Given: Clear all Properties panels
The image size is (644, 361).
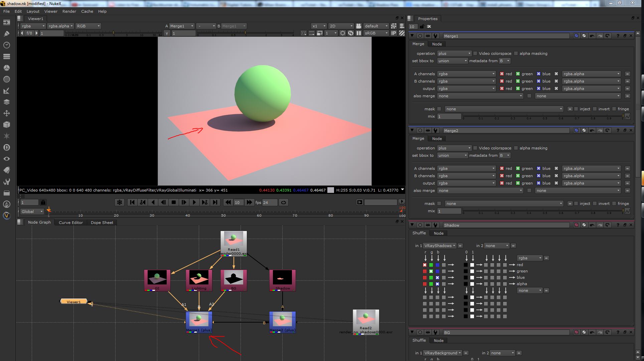Looking at the screenshot, I should click(x=429, y=26).
